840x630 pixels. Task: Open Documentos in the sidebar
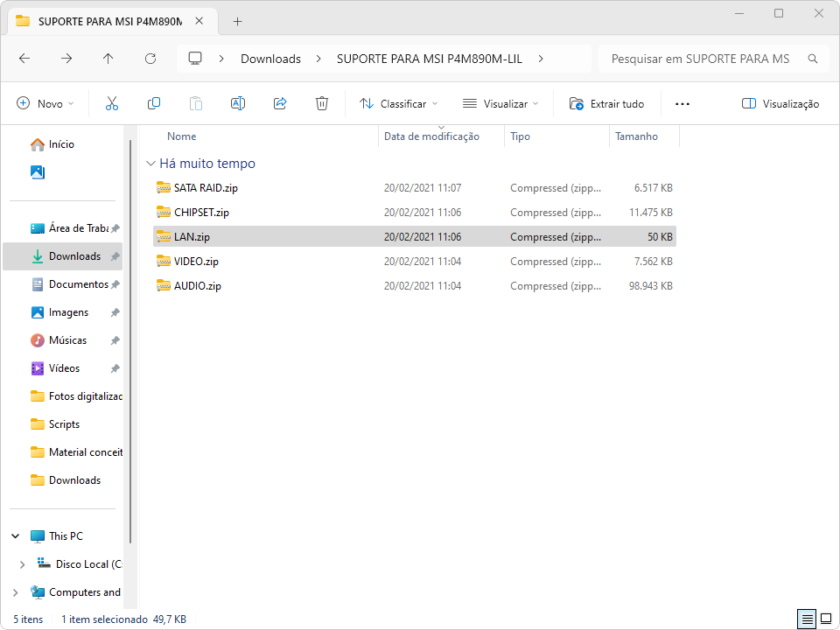coord(70,284)
